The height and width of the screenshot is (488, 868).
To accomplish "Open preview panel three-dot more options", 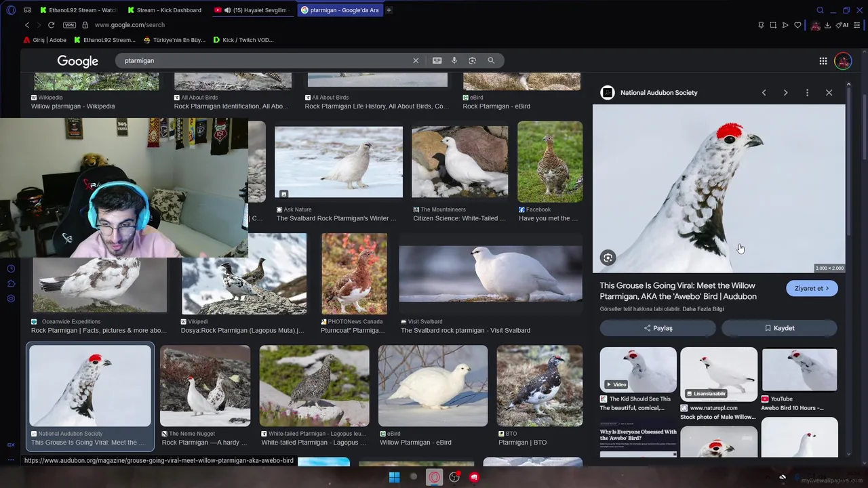I will [807, 93].
